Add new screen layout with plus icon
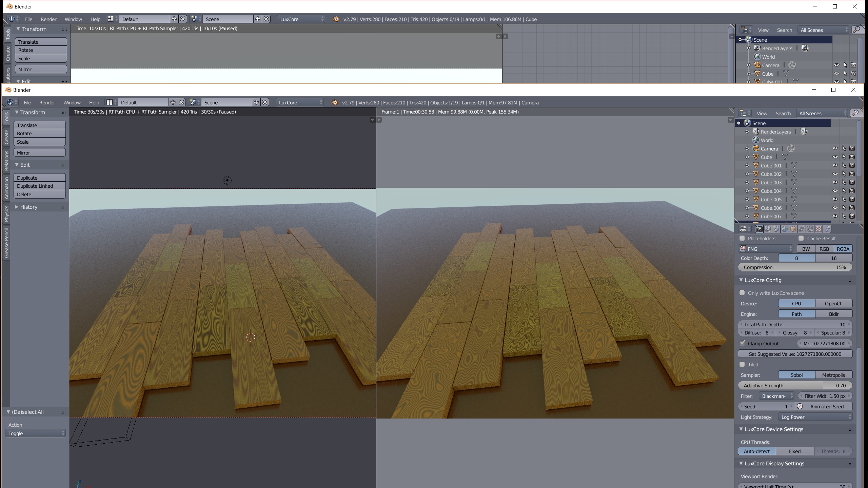The width and height of the screenshot is (868, 488). (173, 102)
